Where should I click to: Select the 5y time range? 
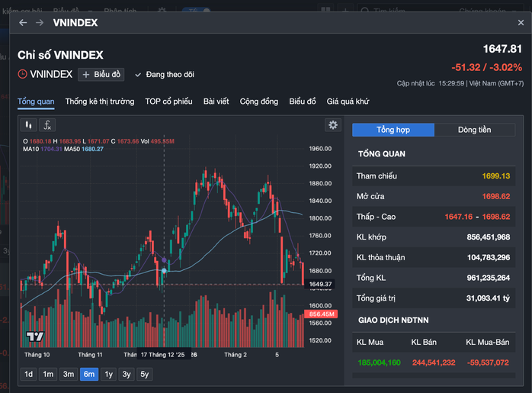pyautogui.click(x=145, y=374)
